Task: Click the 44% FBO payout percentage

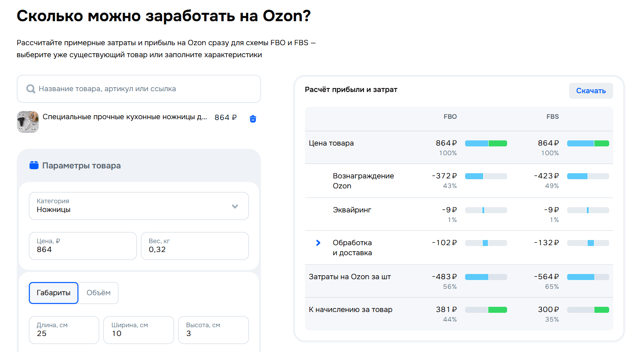Action: [450, 320]
